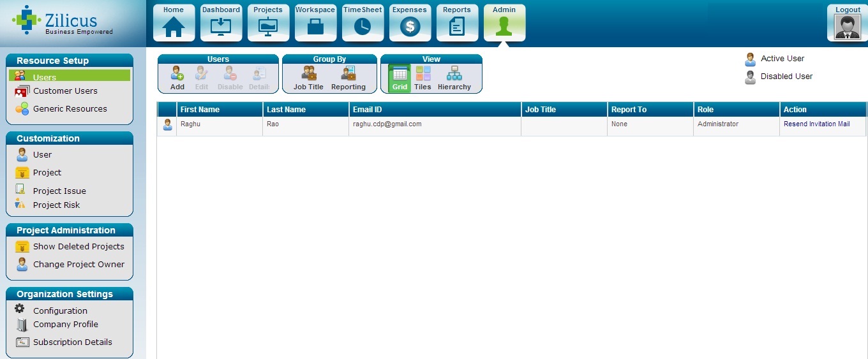
Task: Group users by Job Title
Action: coord(308,78)
